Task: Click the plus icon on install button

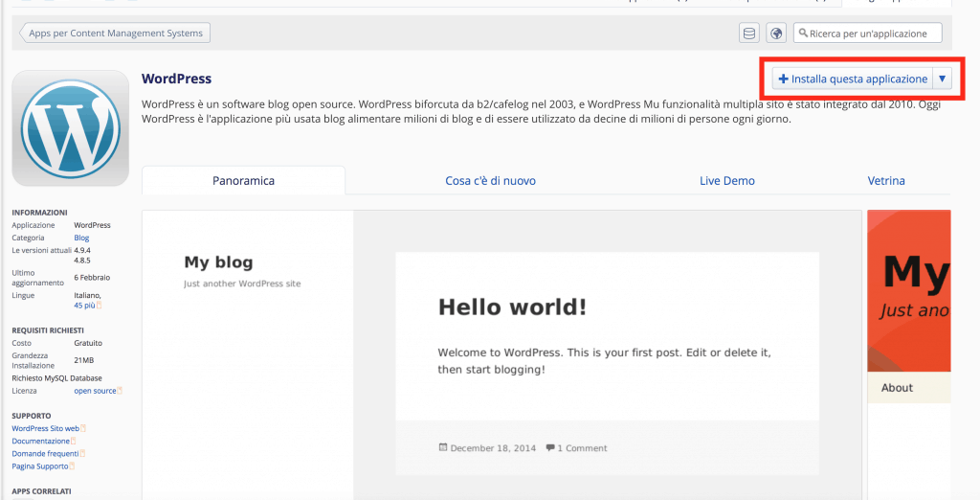Action: [783, 79]
